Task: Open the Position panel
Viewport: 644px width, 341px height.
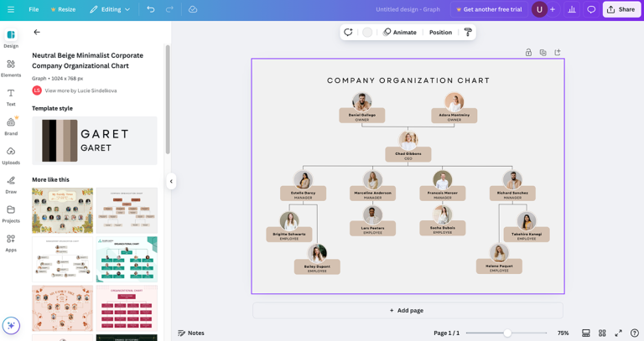Action: tap(440, 33)
